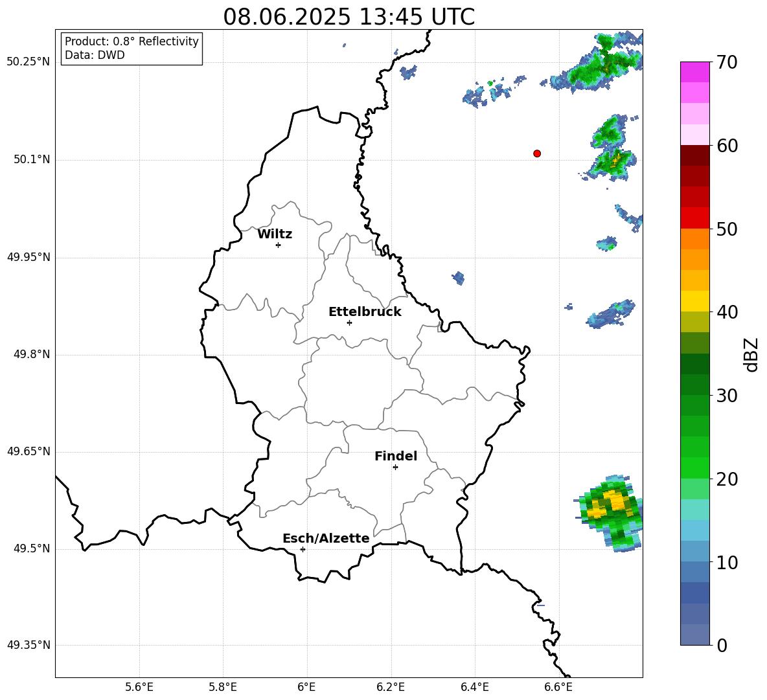This screenshot has height=700, width=767.
Task: Click the colorbar tick value 10
Action: pyautogui.click(x=727, y=562)
